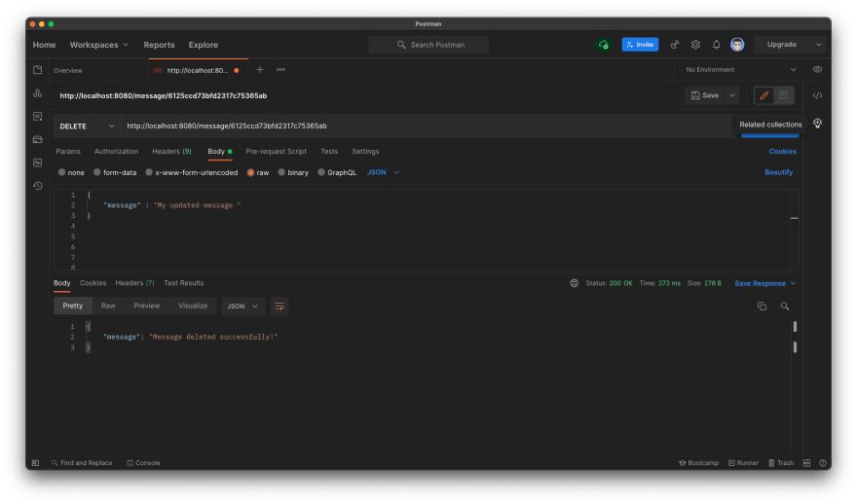The image size is (857, 504).
Task: Search the response with magnifier icon
Action: pyautogui.click(x=785, y=306)
